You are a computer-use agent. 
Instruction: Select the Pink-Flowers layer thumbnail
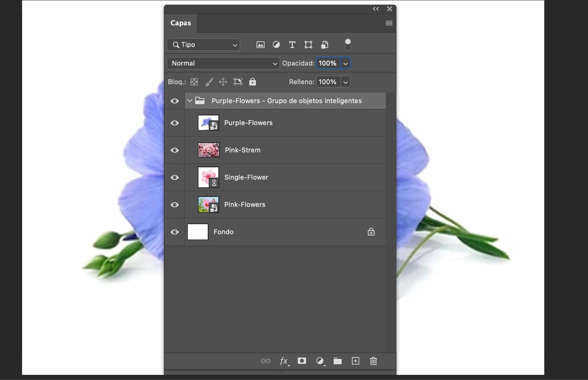[x=208, y=205]
